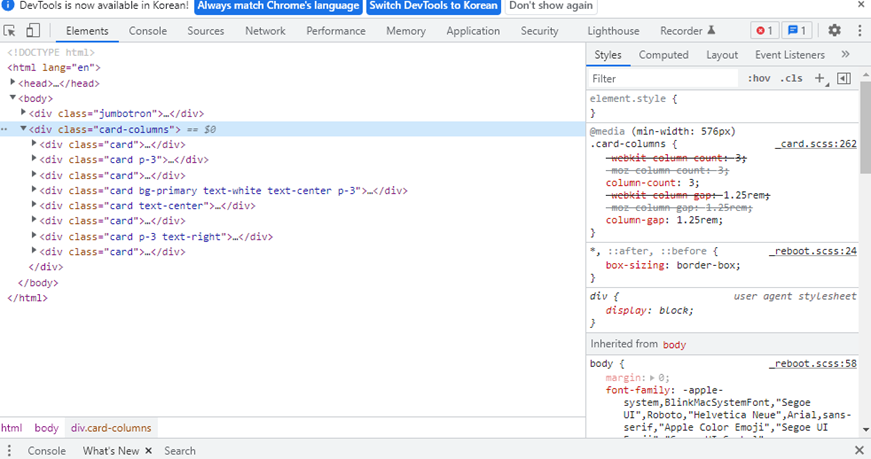Click Switch DevTools to Korean button
This screenshot has width=871, height=459.
tap(433, 6)
